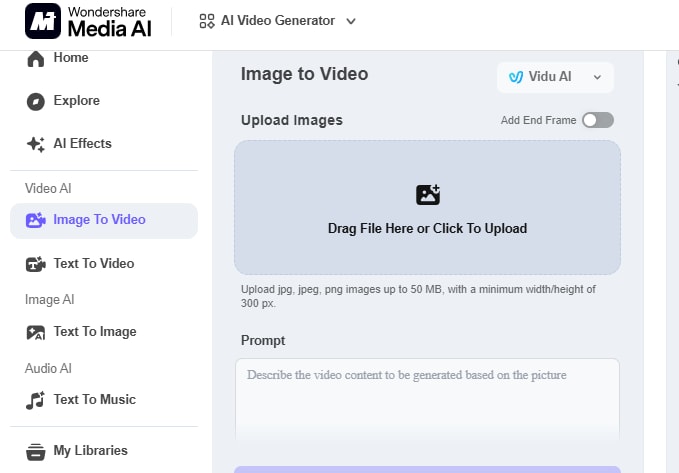679x473 pixels.
Task: Click the Text To Music note icon
Action: pyautogui.click(x=36, y=400)
